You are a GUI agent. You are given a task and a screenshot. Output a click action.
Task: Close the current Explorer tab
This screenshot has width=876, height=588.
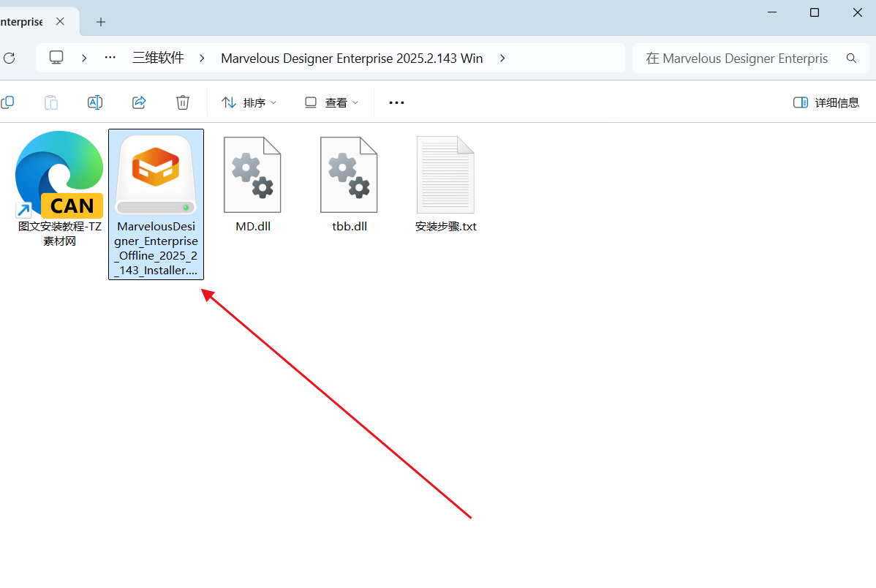pyautogui.click(x=61, y=22)
